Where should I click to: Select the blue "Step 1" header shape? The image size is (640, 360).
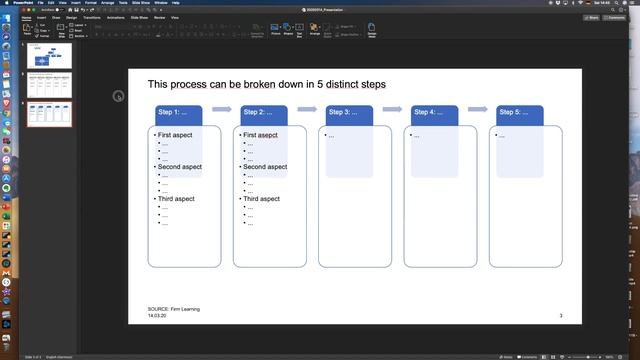178,116
